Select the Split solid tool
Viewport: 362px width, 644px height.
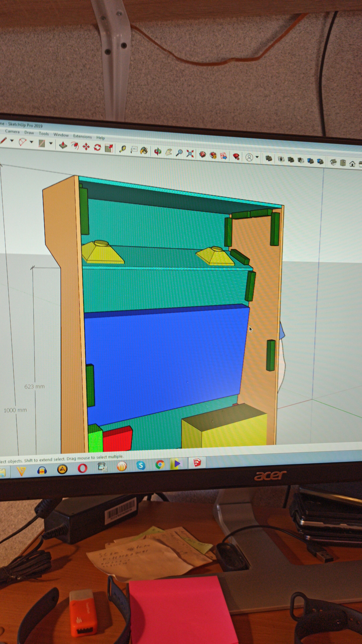tap(320, 161)
